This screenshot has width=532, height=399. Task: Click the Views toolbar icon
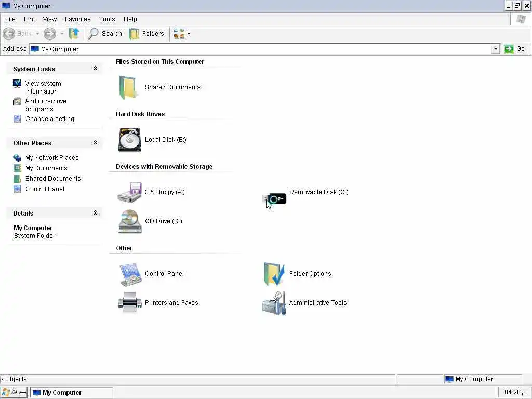(x=179, y=34)
